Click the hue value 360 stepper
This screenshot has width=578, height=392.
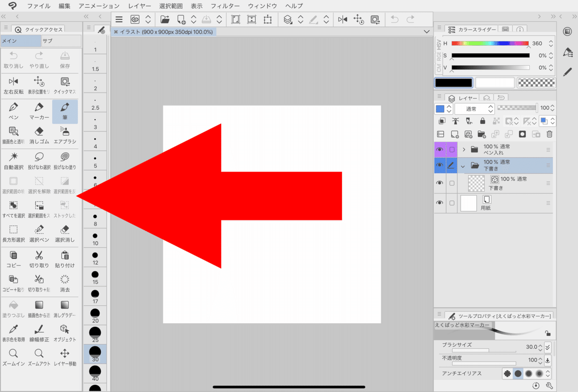pos(551,43)
